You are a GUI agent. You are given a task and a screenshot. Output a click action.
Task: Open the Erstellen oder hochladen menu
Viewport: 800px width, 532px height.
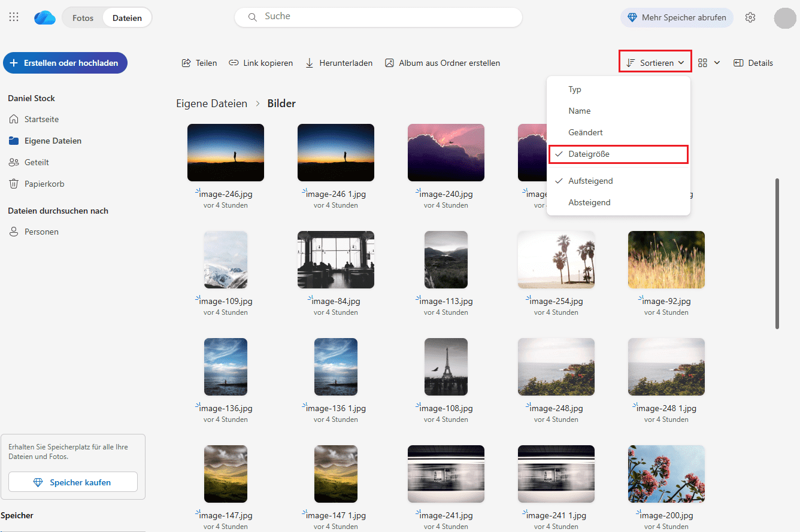pyautogui.click(x=65, y=63)
